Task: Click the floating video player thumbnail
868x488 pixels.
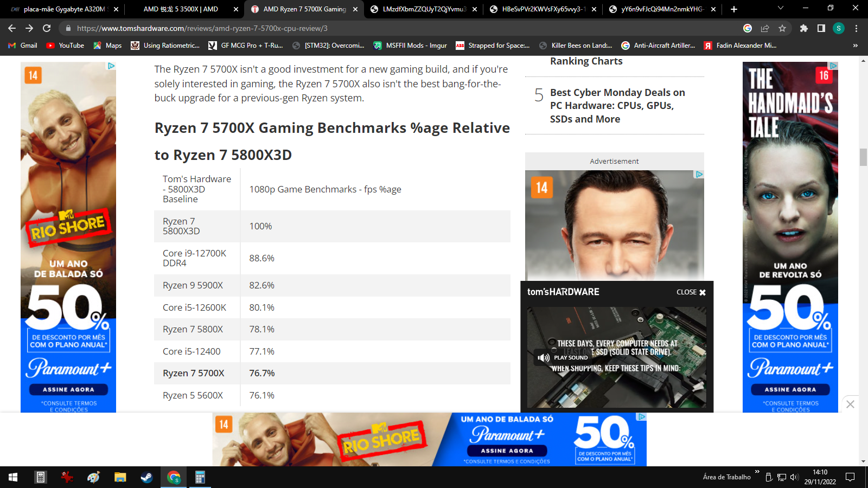Action: click(x=617, y=358)
